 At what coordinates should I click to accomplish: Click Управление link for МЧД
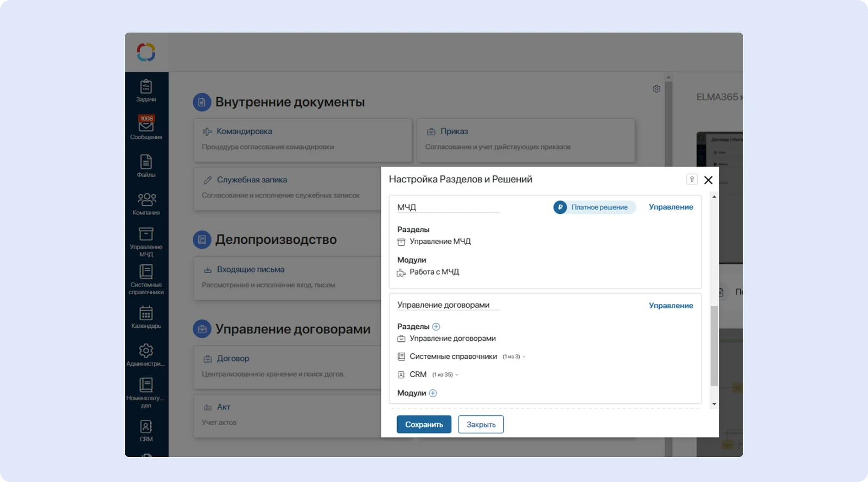click(671, 207)
